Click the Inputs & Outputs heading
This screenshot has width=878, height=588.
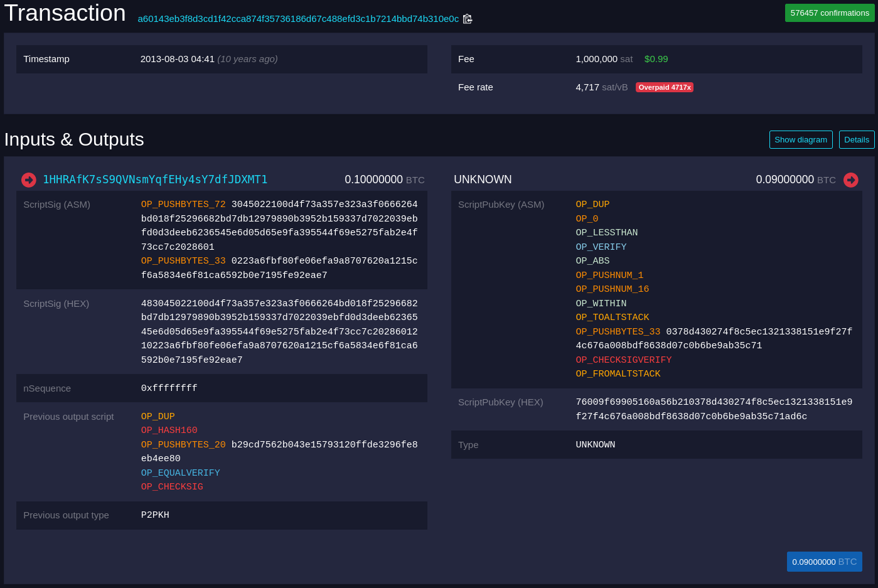click(74, 139)
